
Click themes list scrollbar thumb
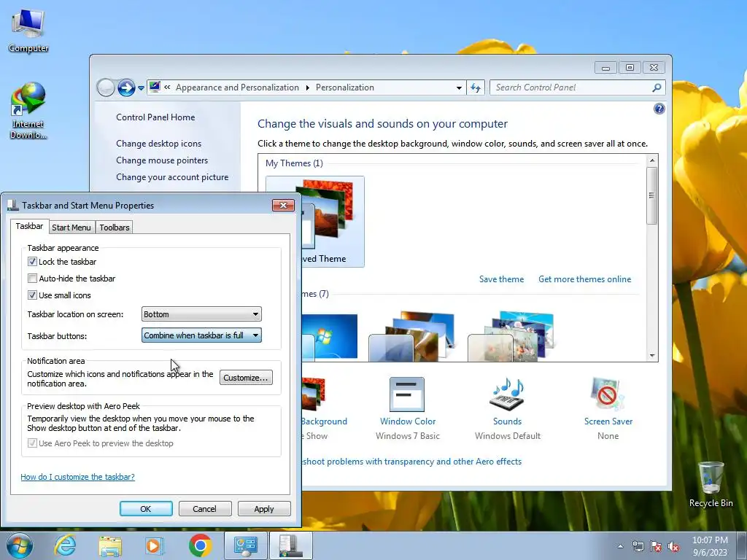click(x=651, y=195)
